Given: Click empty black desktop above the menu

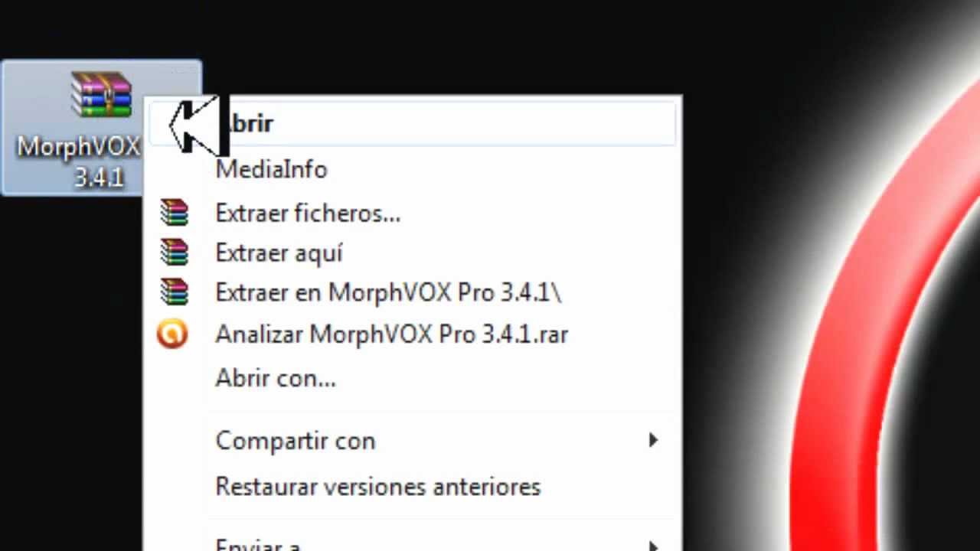Looking at the screenshot, I should 459,46.
